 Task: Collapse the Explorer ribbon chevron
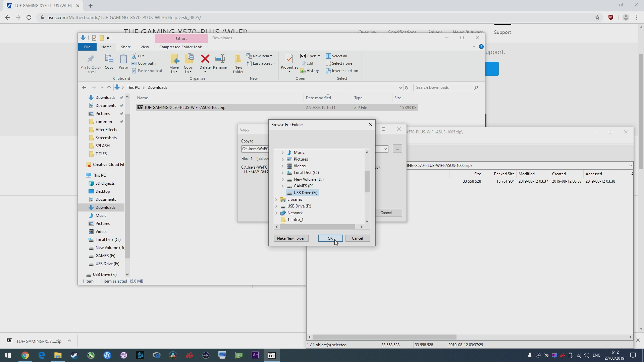(474, 47)
